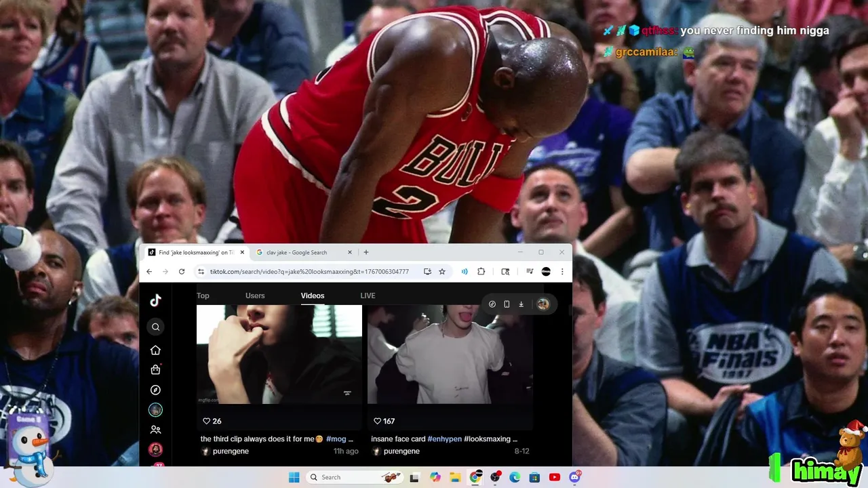The height and width of the screenshot is (488, 868).
Task: Open the white t-shirt video with 167 likes
Action: tap(450, 354)
